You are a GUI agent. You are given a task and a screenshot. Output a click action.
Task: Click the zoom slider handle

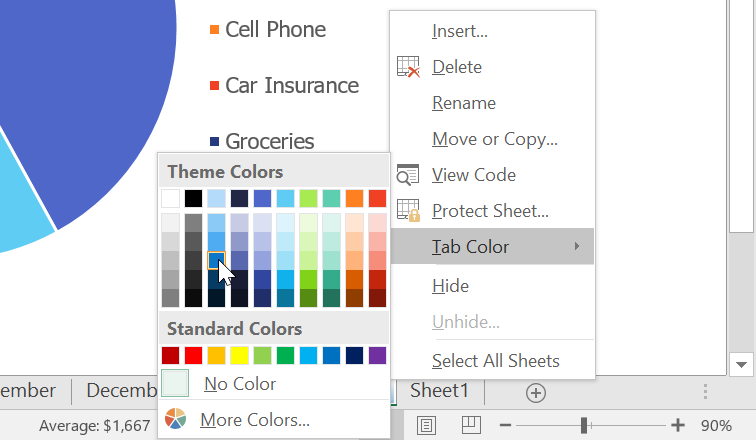(583, 425)
